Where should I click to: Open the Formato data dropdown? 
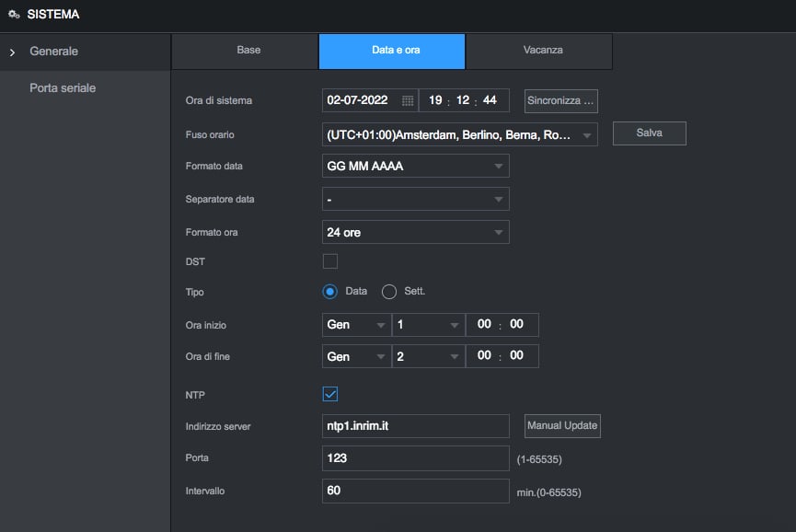(415, 167)
